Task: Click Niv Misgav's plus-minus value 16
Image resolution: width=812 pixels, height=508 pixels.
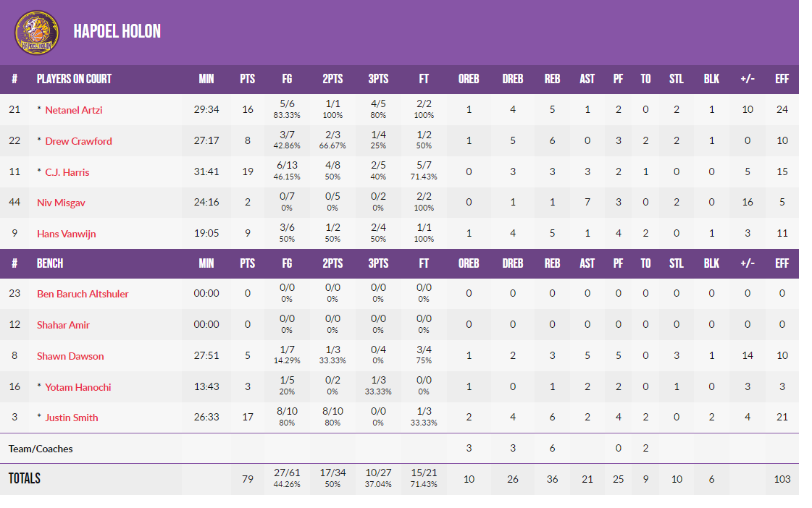Action: 748,203
